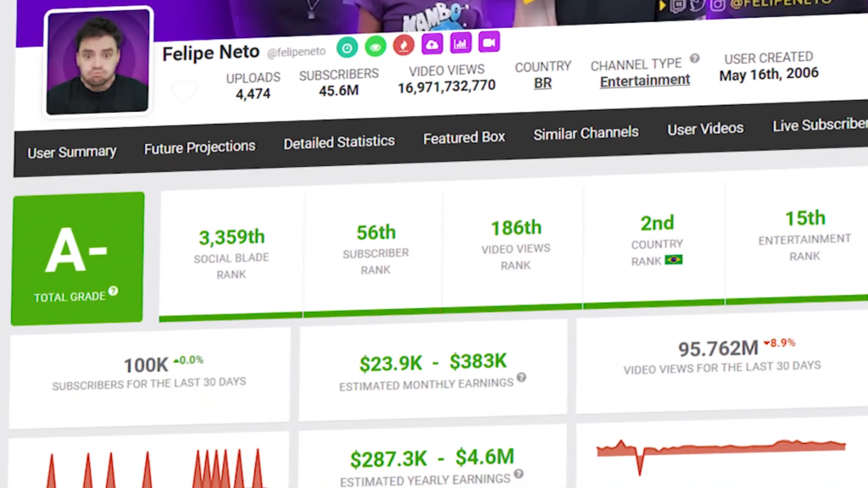868x488 pixels.
Task: Click the purple cloud upload badge icon
Action: (432, 44)
